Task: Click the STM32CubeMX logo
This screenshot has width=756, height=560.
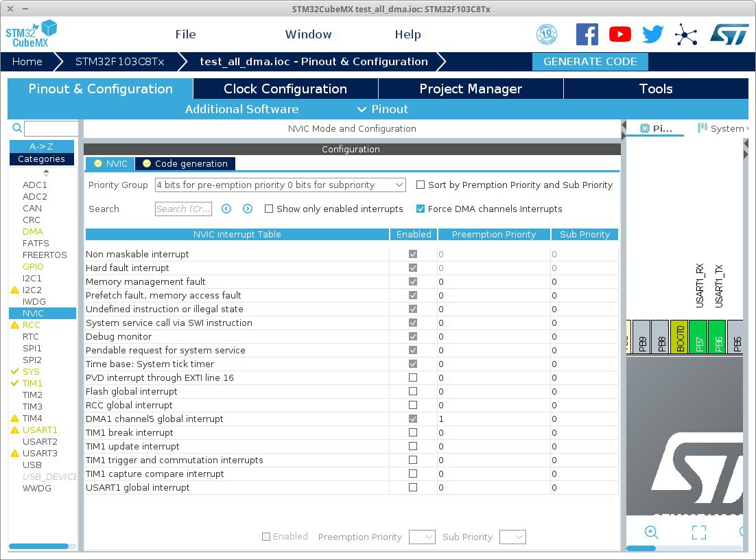Action: (x=31, y=34)
